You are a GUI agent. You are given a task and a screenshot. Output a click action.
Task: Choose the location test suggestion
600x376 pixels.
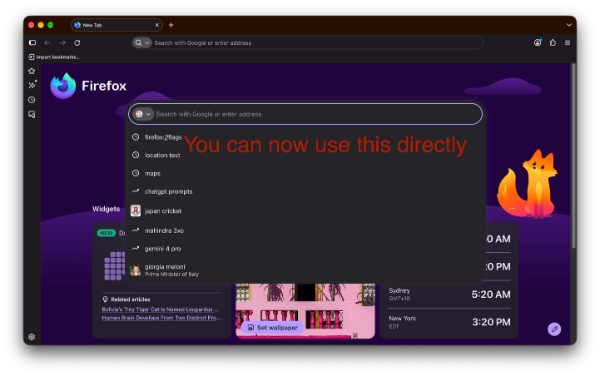[x=305, y=155]
